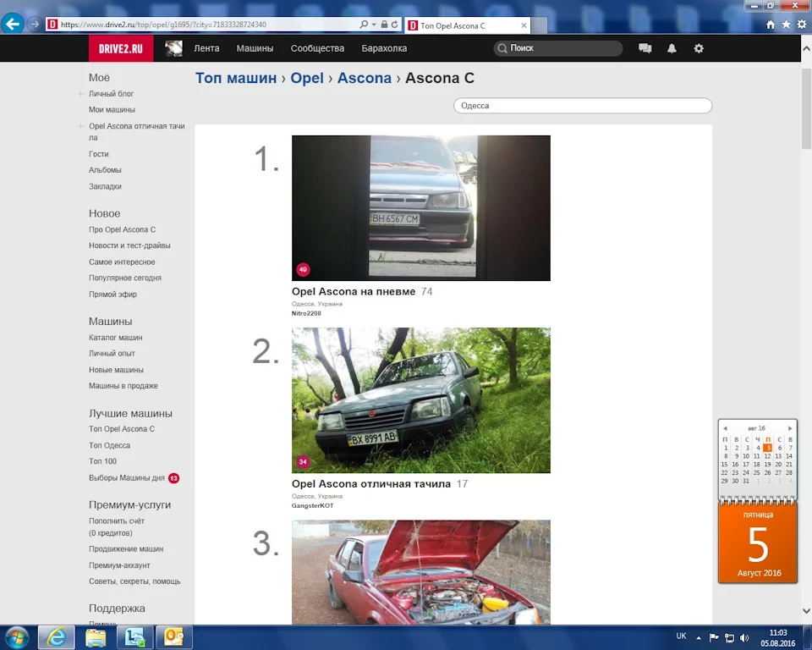Open the messages chat icon
This screenshot has height=650, width=812.
pos(645,48)
